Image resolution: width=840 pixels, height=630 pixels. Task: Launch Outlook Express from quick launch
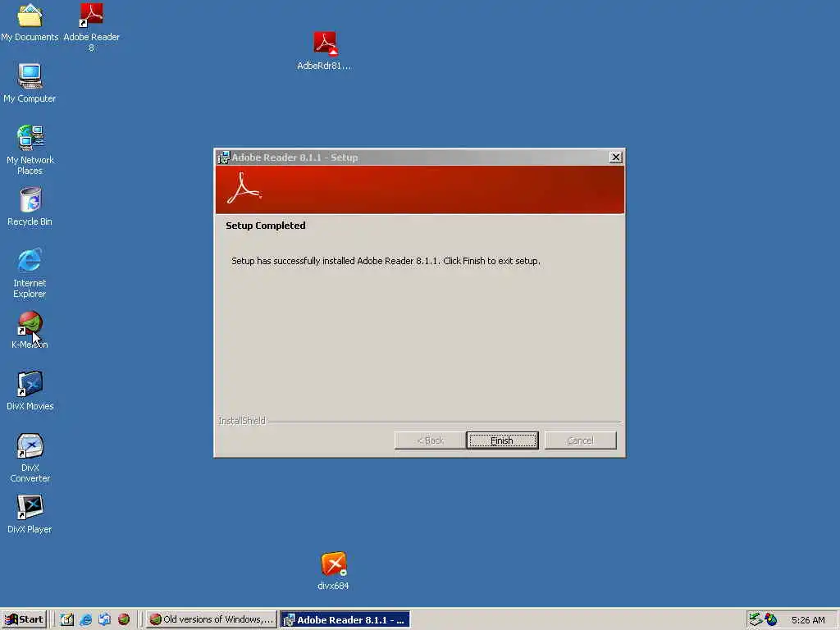pos(104,619)
